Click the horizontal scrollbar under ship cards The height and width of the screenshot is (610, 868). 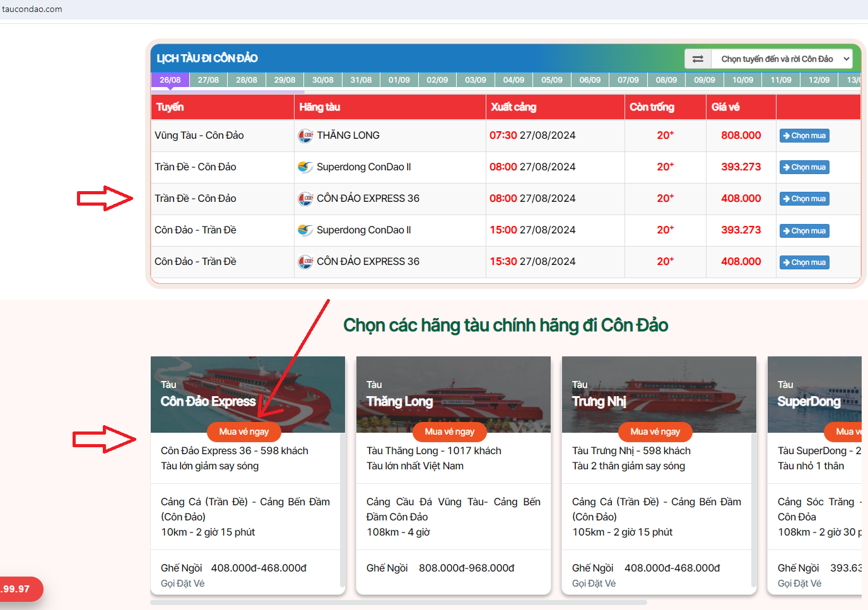pyautogui.click(x=399, y=602)
